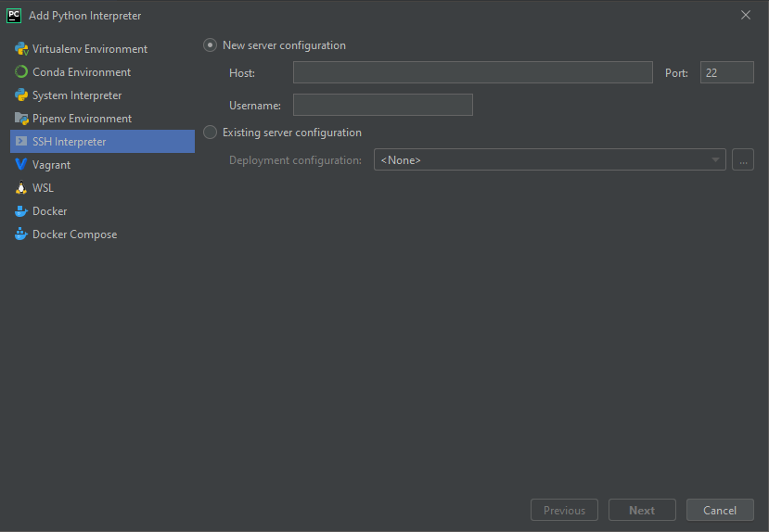Viewport: 769px width, 532px height.
Task: Open the Deployment configuration dropdown
Action: point(550,159)
